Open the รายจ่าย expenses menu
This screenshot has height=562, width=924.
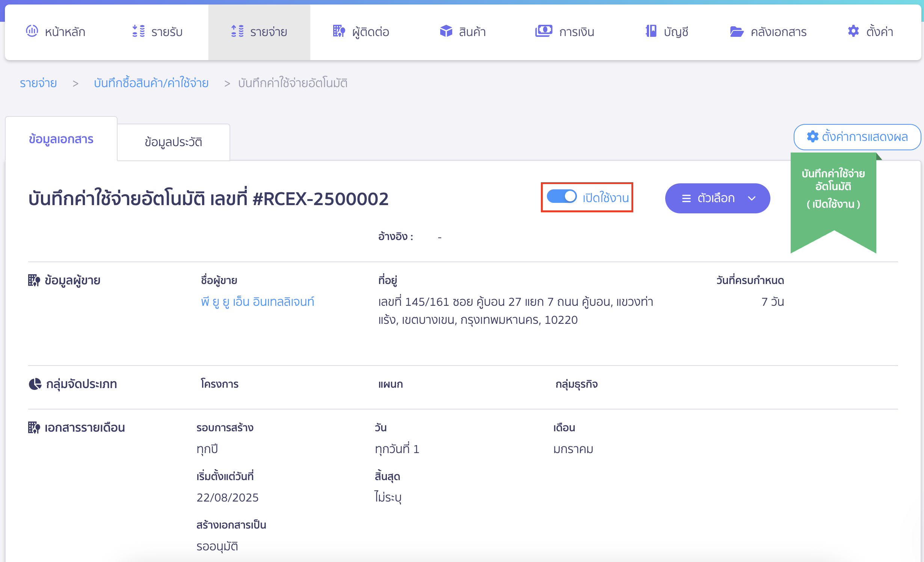point(259,32)
